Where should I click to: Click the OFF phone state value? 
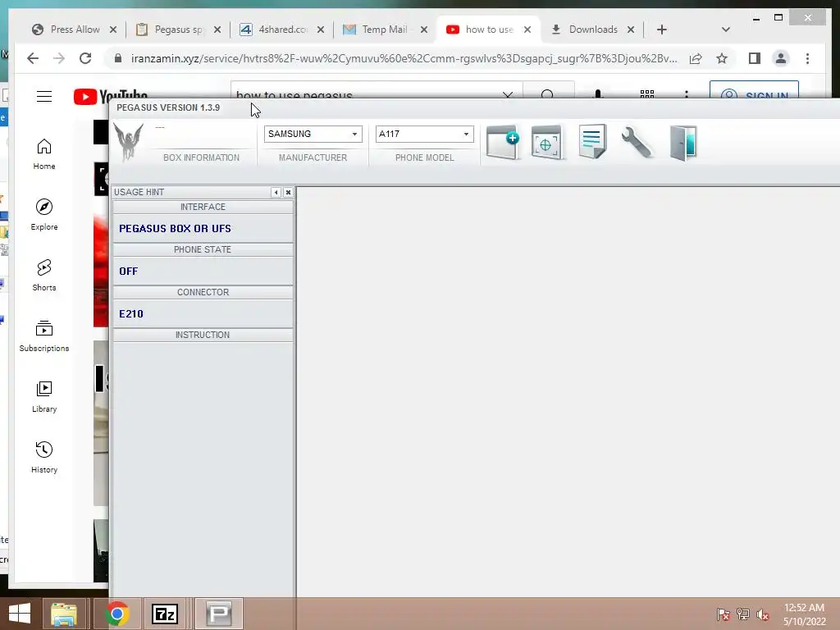129,271
